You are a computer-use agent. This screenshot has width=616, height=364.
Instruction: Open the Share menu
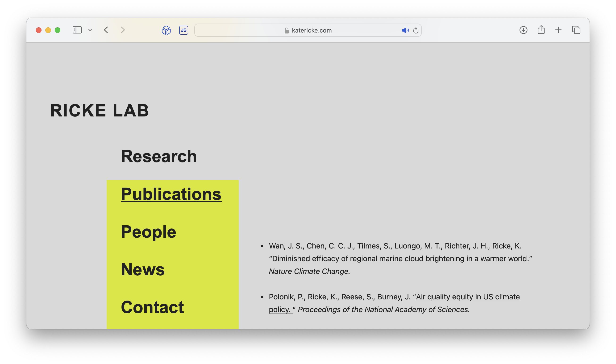[x=541, y=30]
